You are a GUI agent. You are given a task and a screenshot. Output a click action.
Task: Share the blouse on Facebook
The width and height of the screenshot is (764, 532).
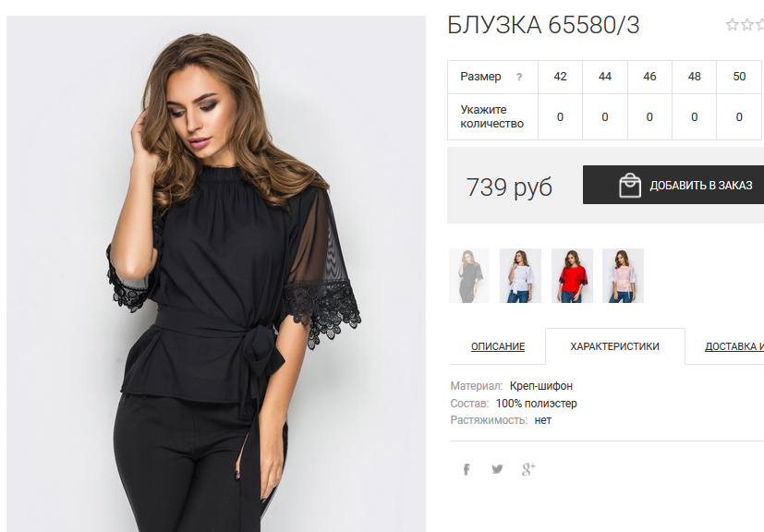point(467,469)
